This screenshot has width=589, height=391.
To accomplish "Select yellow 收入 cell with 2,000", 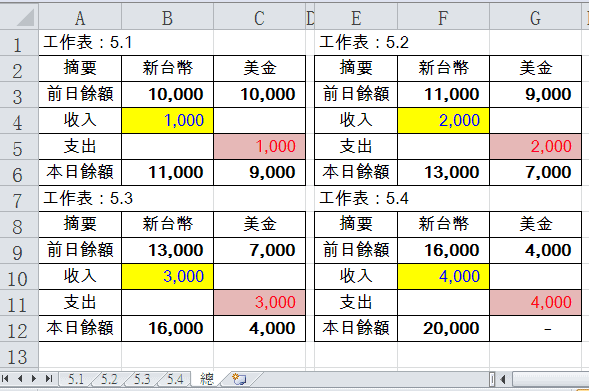I will coord(443,121).
